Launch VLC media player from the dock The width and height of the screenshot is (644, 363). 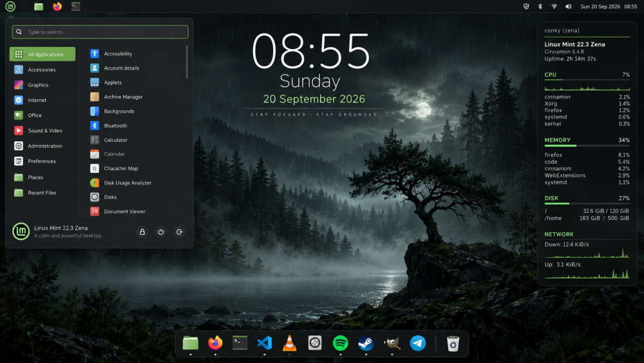[290, 343]
